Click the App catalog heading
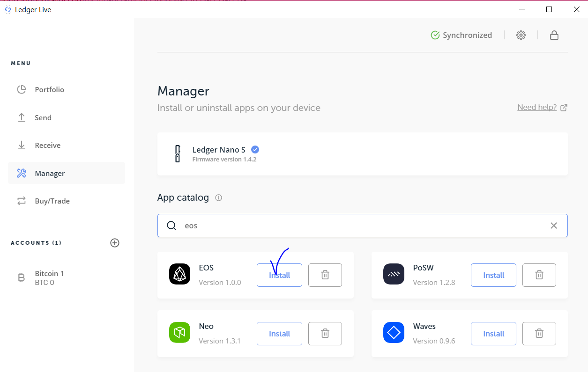This screenshot has height=372, width=588. (183, 197)
